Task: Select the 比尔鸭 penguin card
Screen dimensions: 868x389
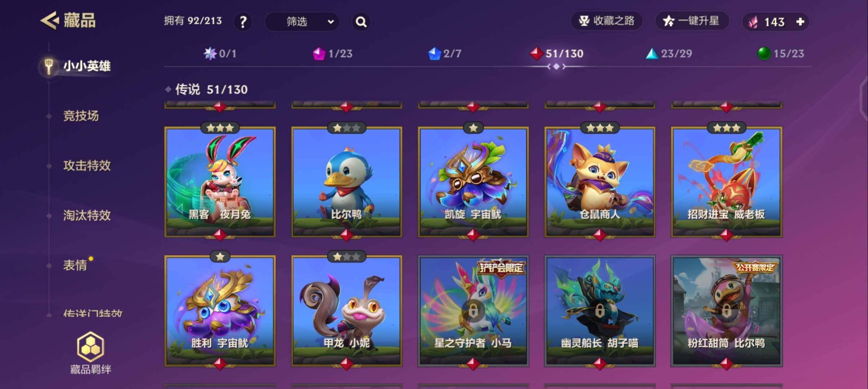Action: (x=346, y=182)
